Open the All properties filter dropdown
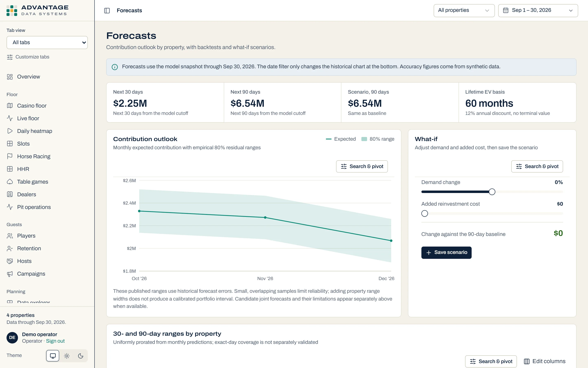This screenshot has height=368, width=588. (464, 10)
